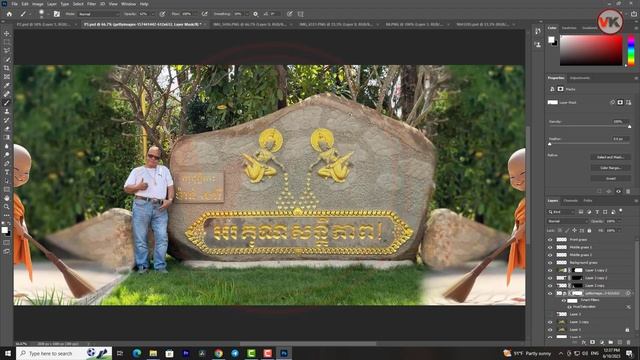Open Windows Start menu
This screenshot has height=360, width=640.
click(x=8, y=353)
